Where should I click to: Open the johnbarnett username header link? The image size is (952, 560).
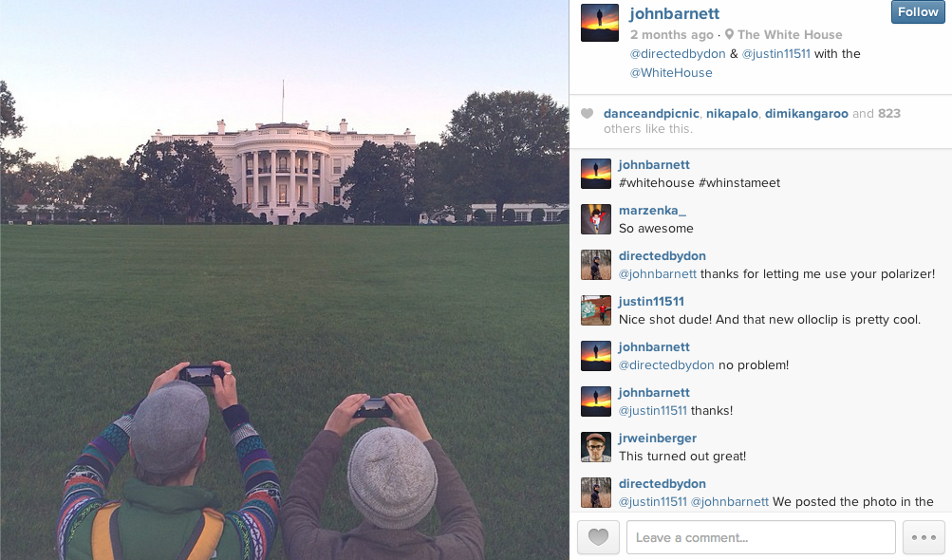click(674, 13)
